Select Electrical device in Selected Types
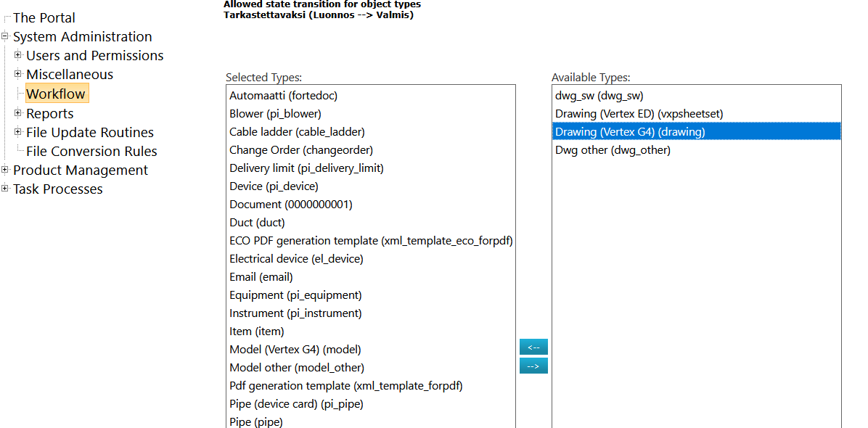This screenshot has width=868, height=428. (296, 259)
